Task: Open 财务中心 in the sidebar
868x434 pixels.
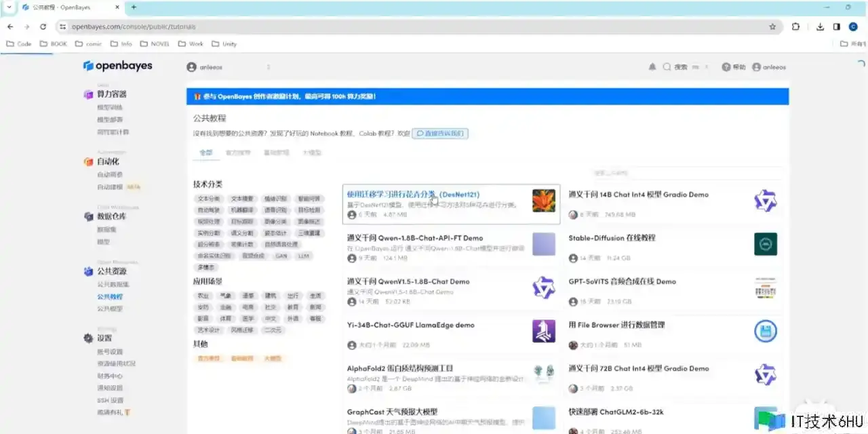Action: 110,376
